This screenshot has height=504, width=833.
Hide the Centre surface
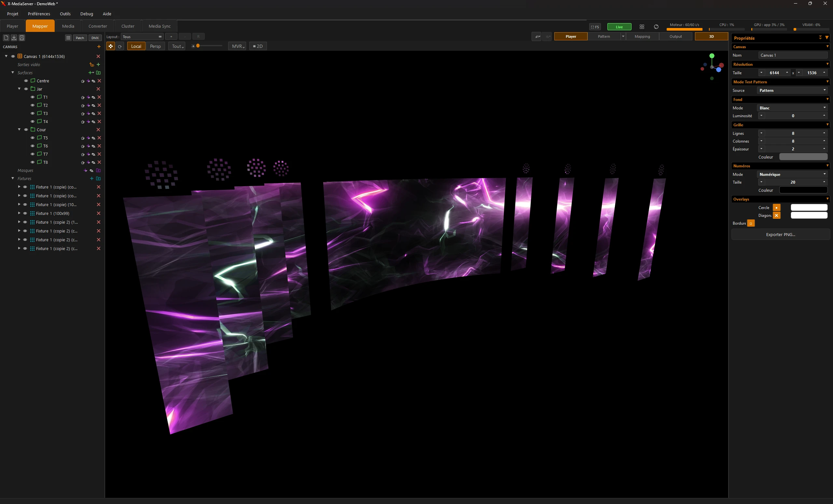[26, 81]
